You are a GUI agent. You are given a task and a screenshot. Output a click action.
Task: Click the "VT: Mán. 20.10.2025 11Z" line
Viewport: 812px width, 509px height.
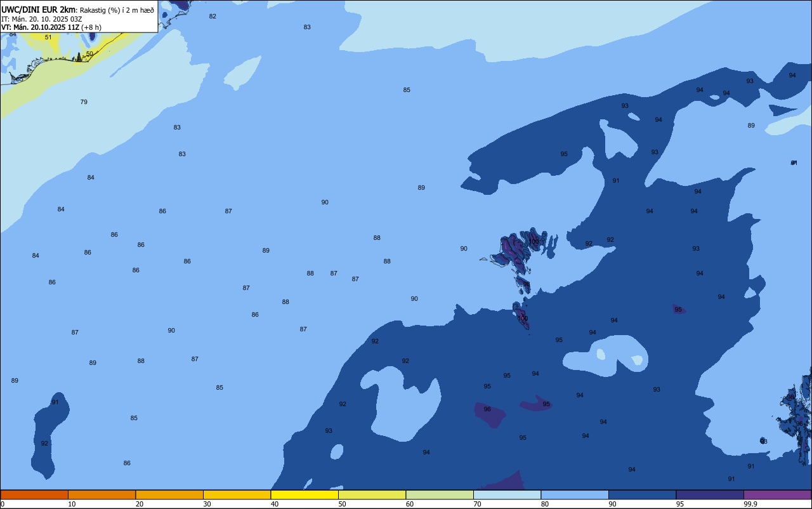coord(40,27)
